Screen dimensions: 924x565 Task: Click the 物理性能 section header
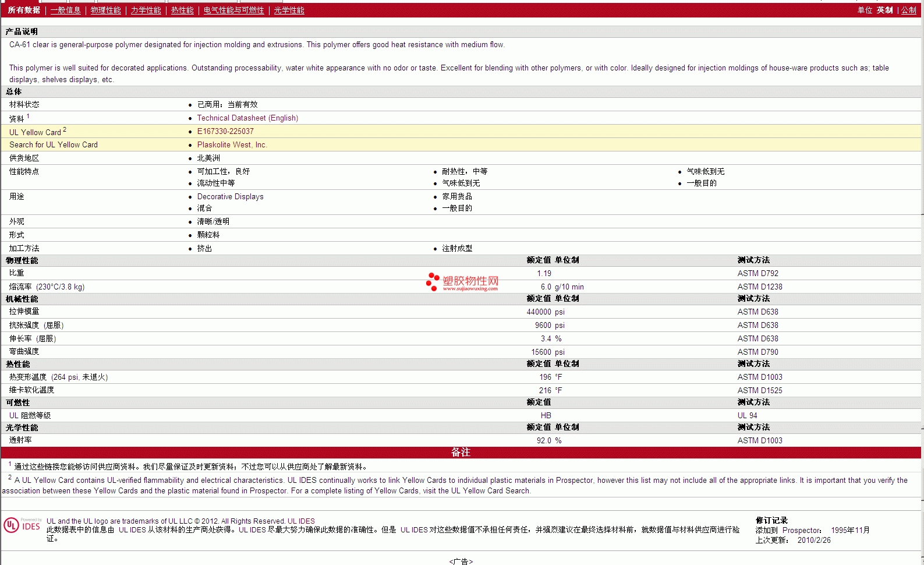point(22,261)
